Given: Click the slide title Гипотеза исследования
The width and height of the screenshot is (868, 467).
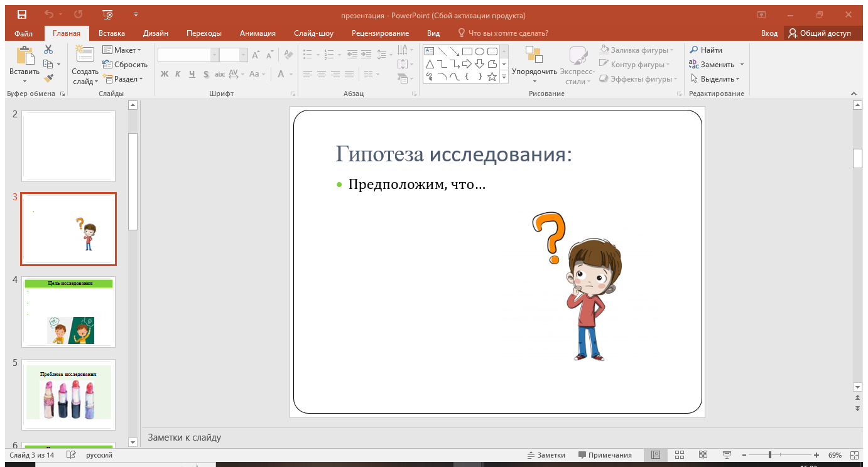Looking at the screenshot, I should [454, 154].
